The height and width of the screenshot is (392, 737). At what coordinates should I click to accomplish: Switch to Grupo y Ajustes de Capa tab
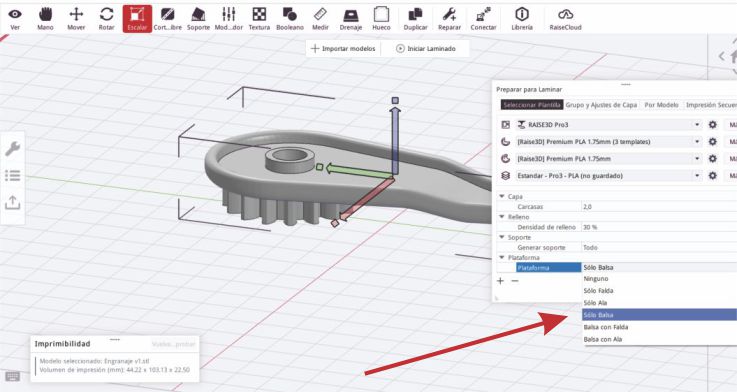[601, 105]
